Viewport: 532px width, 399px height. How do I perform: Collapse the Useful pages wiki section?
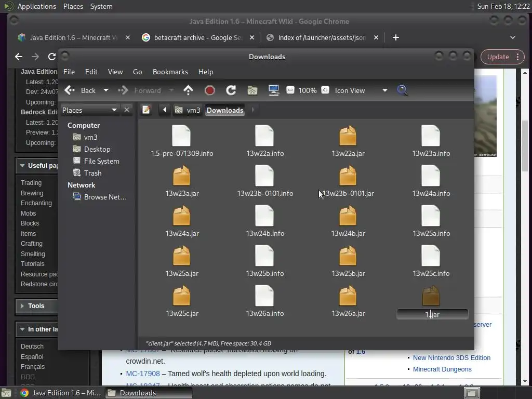pos(22,166)
